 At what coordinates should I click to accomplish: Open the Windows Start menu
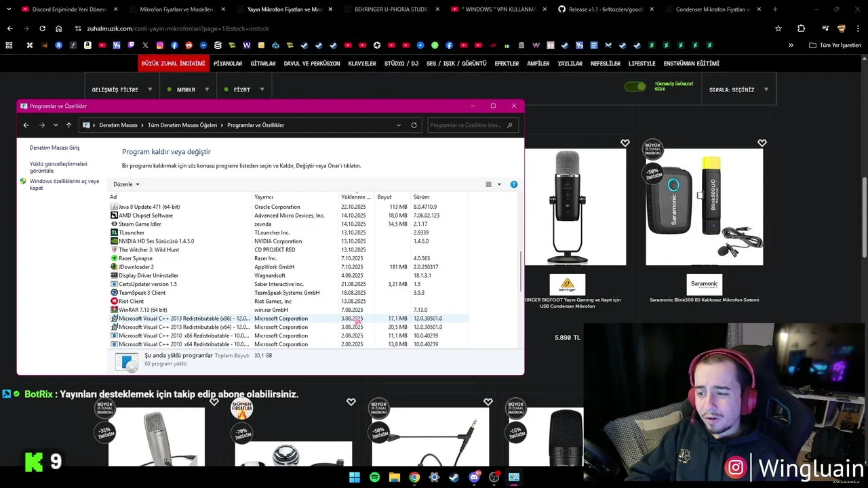pyautogui.click(x=355, y=477)
